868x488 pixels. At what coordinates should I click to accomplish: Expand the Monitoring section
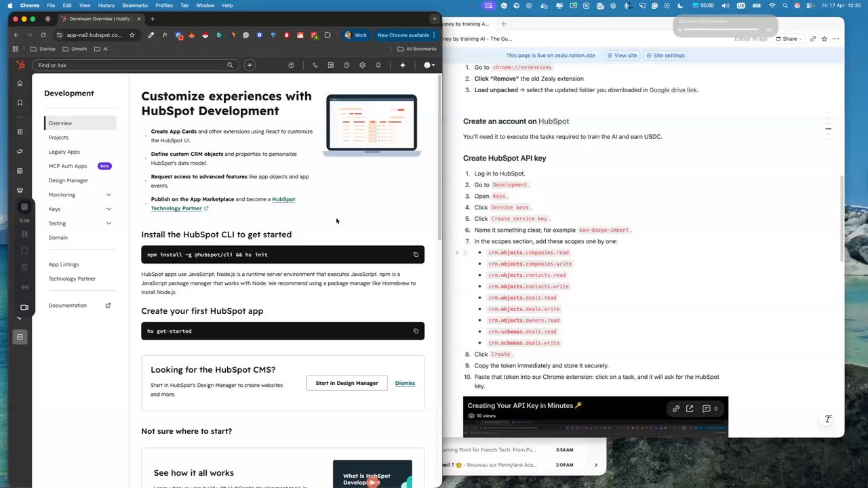coord(108,195)
